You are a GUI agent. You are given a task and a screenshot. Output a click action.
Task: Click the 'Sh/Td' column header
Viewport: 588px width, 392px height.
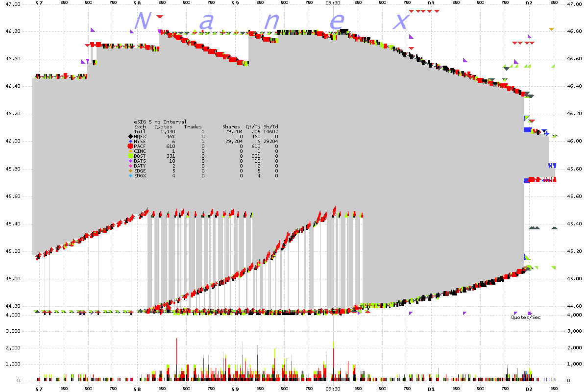pyautogui.click(x=271, y=127)
